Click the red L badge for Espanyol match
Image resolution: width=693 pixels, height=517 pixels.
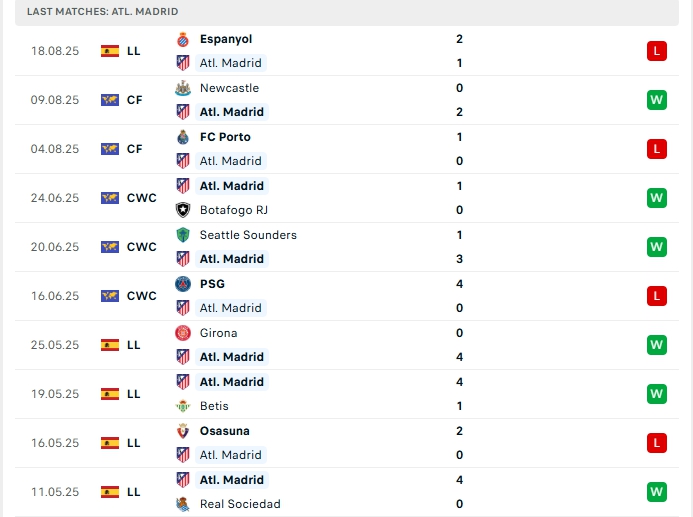(656, 51)
